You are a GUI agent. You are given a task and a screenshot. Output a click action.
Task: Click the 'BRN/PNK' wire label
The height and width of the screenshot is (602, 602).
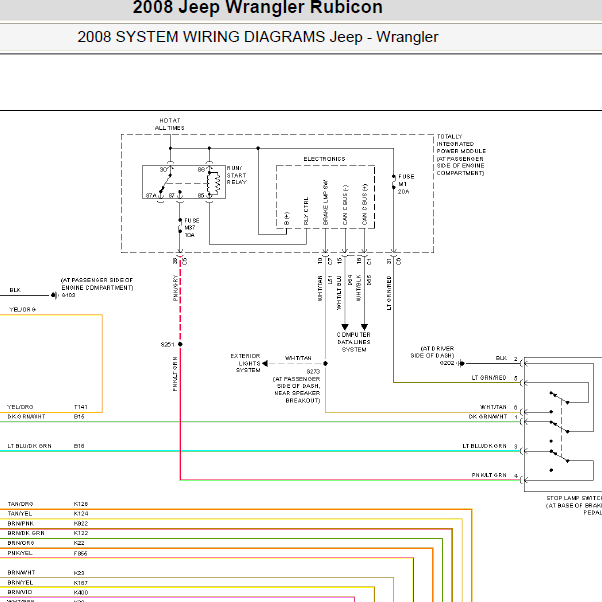21,524
